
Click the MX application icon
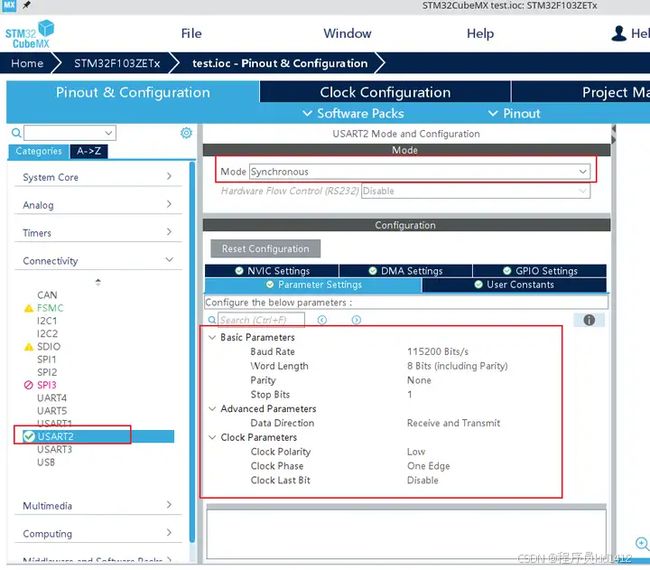tap(9, 5)
